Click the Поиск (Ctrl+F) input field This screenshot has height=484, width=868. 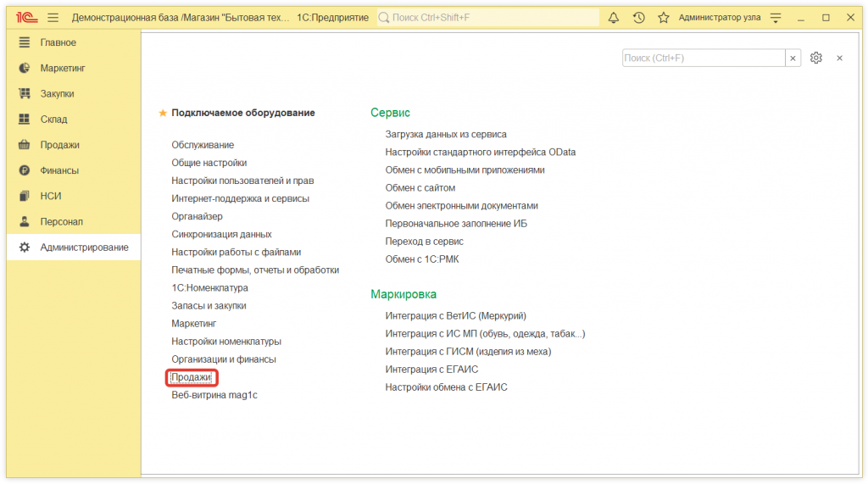click(703, 58)
